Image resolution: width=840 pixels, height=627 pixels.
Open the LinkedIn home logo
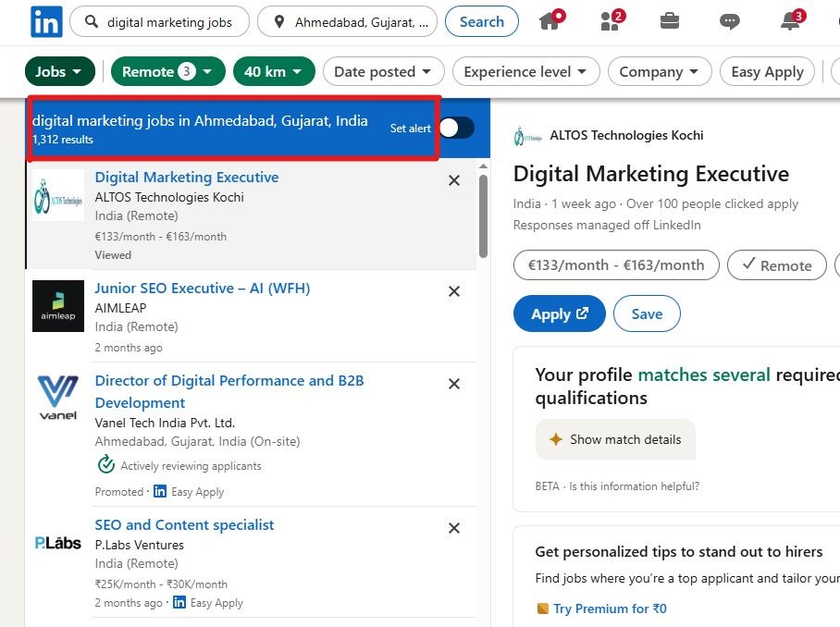46,22
